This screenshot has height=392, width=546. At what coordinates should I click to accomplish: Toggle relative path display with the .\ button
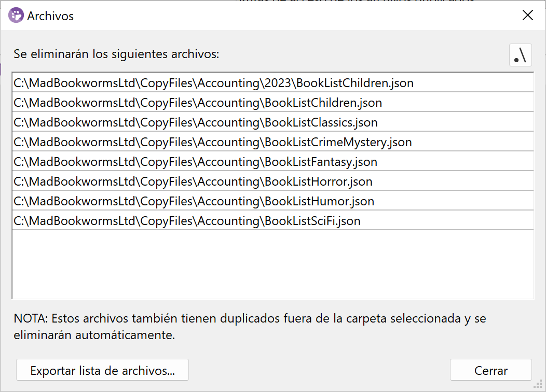521,55
